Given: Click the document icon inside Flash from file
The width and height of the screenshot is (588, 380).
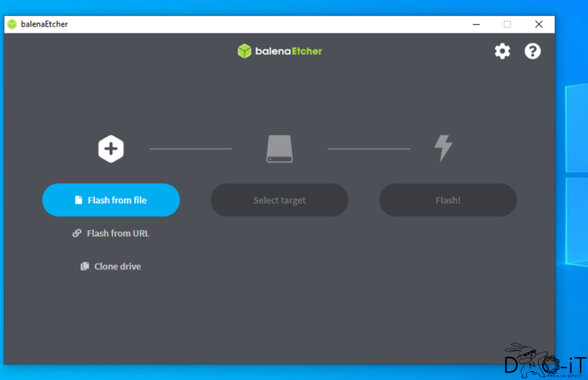Looking at the screenshot, I should pyautogui.click(x=79, y=200).
